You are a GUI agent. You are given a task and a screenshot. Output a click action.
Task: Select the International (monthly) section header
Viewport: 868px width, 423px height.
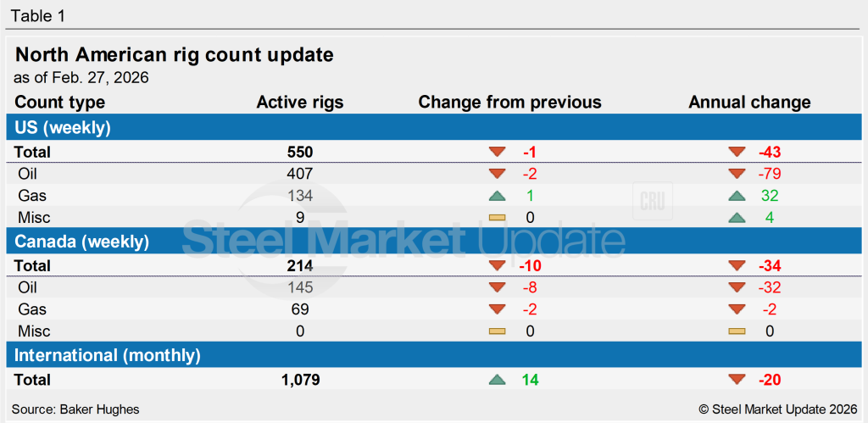point(108,355)
